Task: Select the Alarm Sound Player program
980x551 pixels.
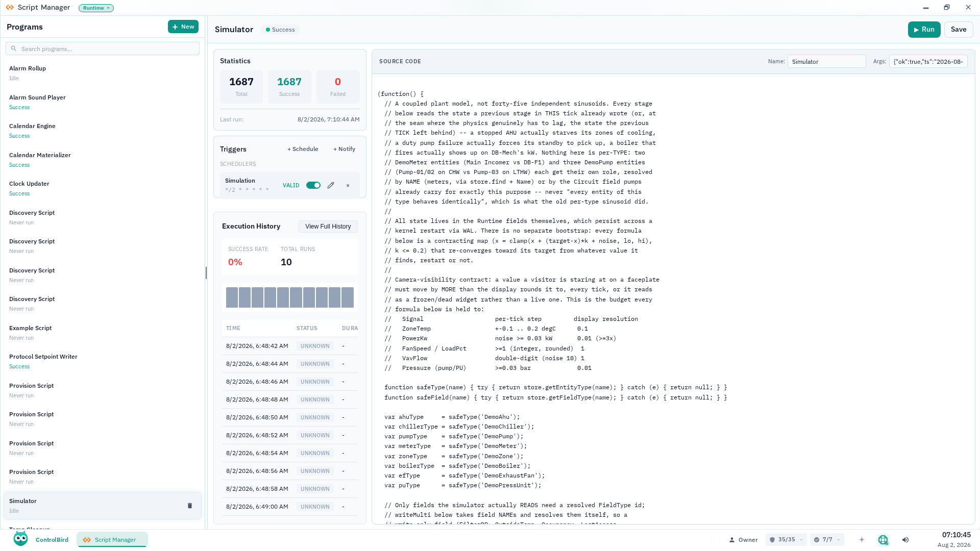Action: pos(103,102)
